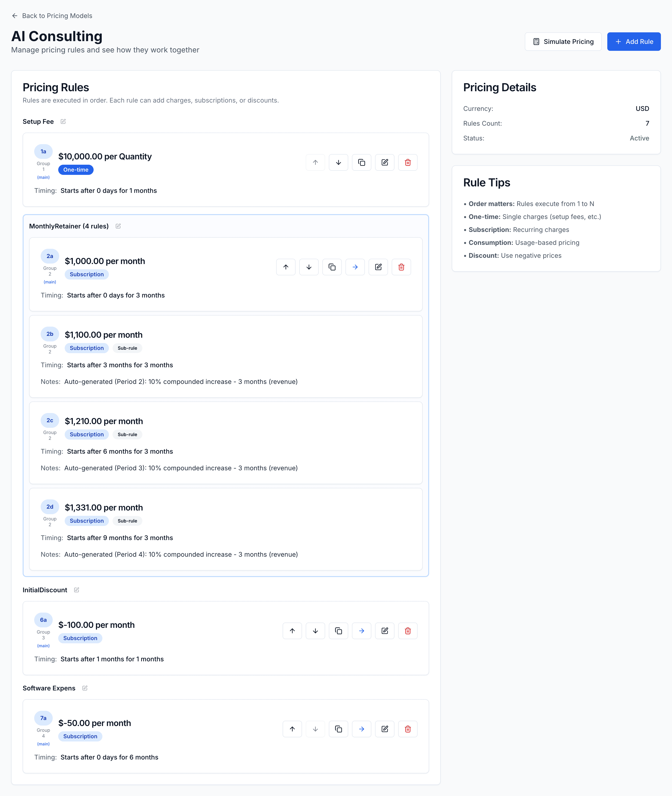
Task: Go back to Pricing Models
Action: click(52, 16)
